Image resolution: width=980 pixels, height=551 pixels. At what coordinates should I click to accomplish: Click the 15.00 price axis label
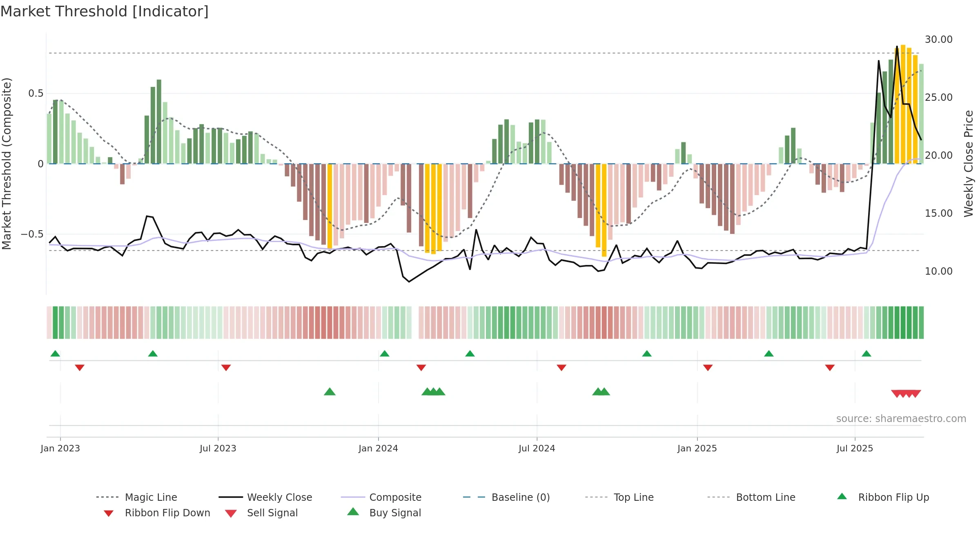tap(939, 213)
